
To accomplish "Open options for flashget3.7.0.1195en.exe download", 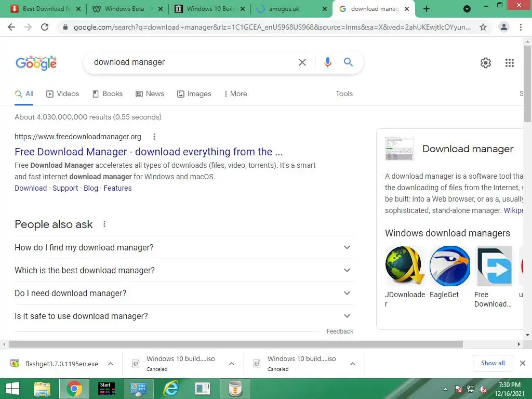I will pyautogui.click(x=111, y=364).
